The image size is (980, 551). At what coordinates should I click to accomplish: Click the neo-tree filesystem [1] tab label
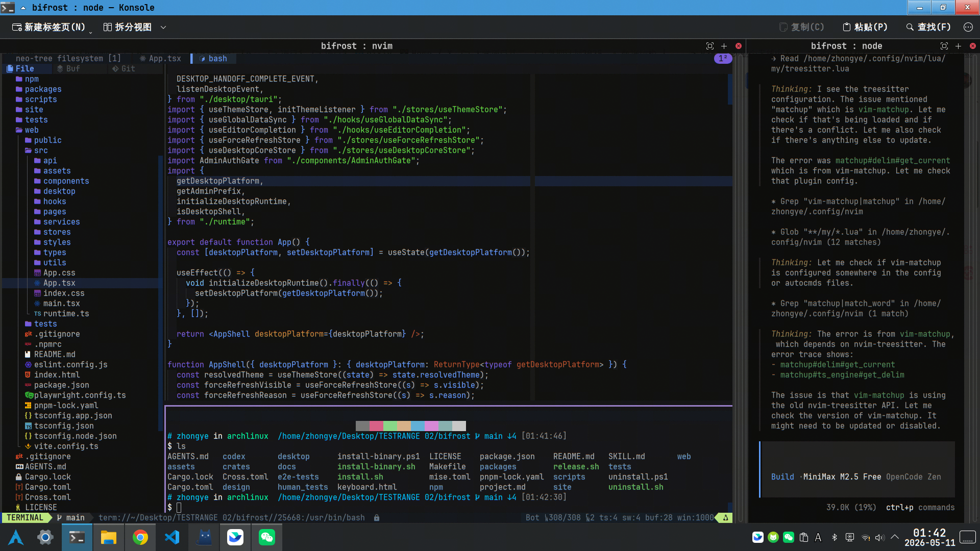(x=68, y=59)
